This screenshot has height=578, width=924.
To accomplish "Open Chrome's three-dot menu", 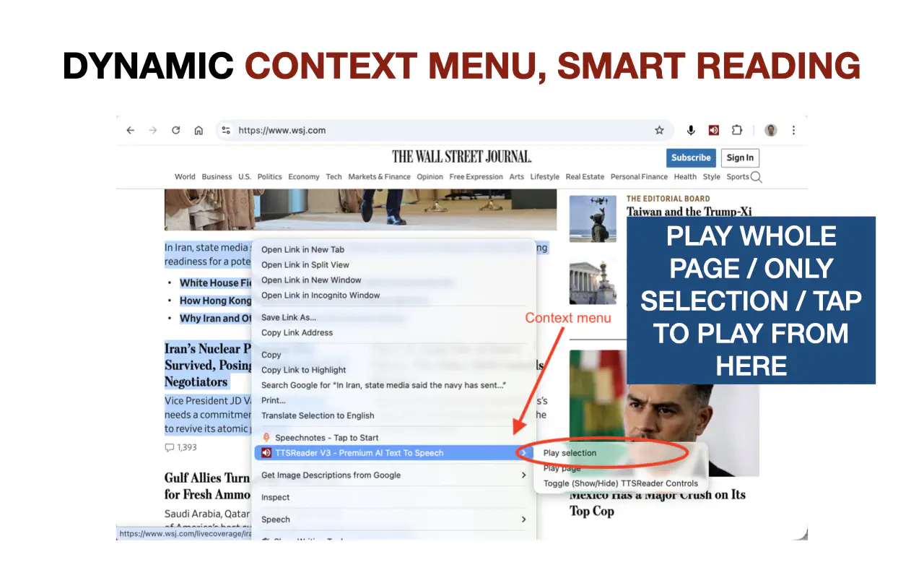I will click(793, 130).
